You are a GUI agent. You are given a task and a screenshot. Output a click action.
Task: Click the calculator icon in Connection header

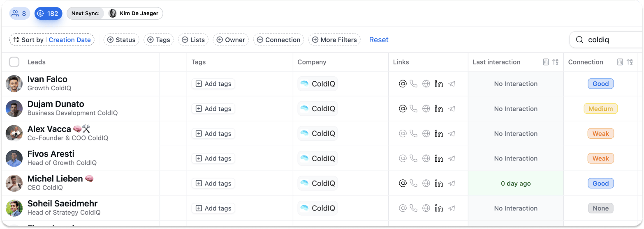[x=620, y=62]
